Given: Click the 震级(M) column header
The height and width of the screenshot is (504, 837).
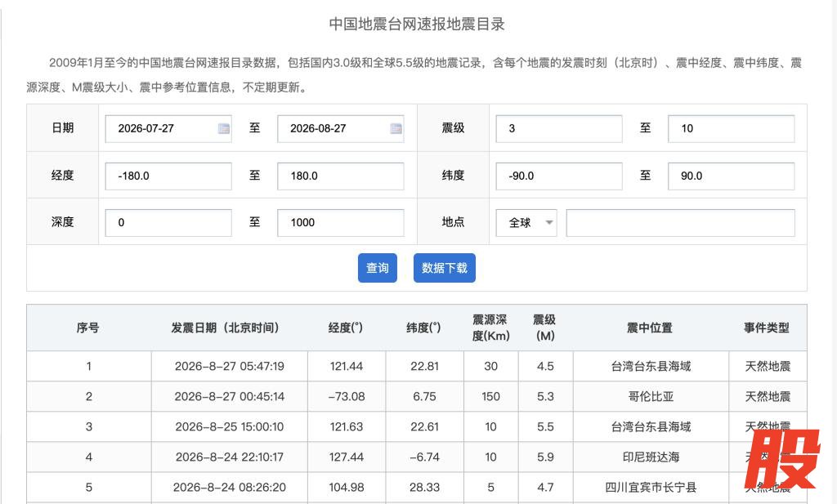Looking at the screenshot, I should click(544, 328).
